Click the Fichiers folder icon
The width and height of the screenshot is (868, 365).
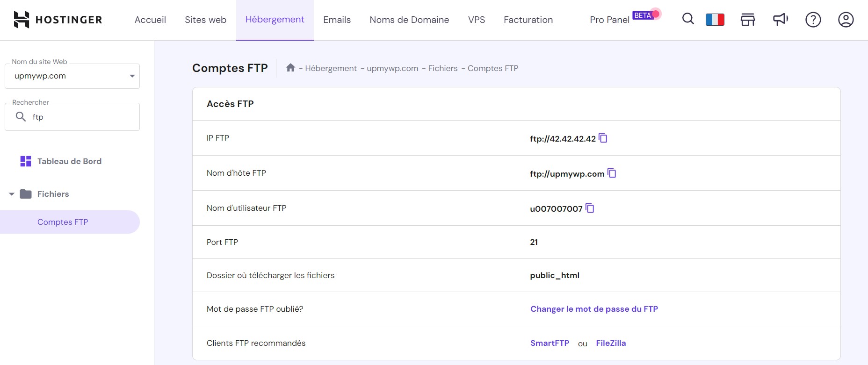pyautogui.click(x=26, y=194)
